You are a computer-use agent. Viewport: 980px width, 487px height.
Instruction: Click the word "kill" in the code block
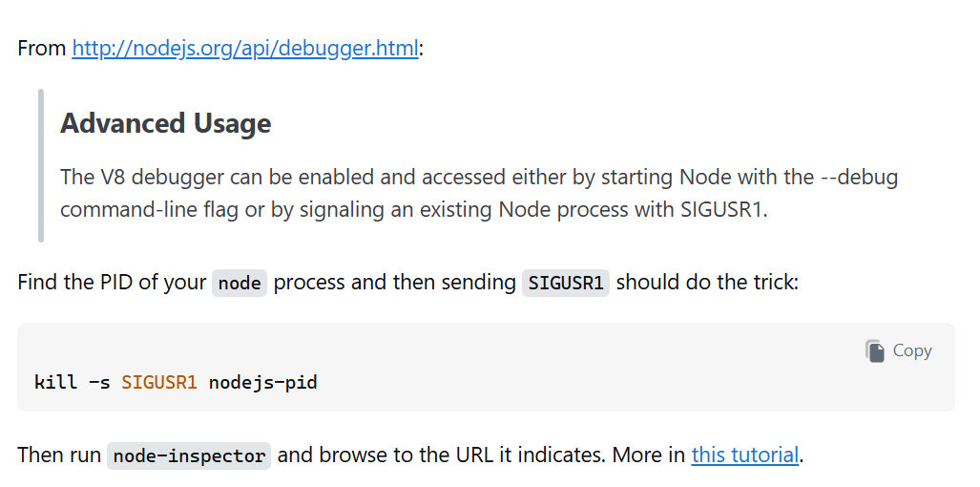coord(55,383)
